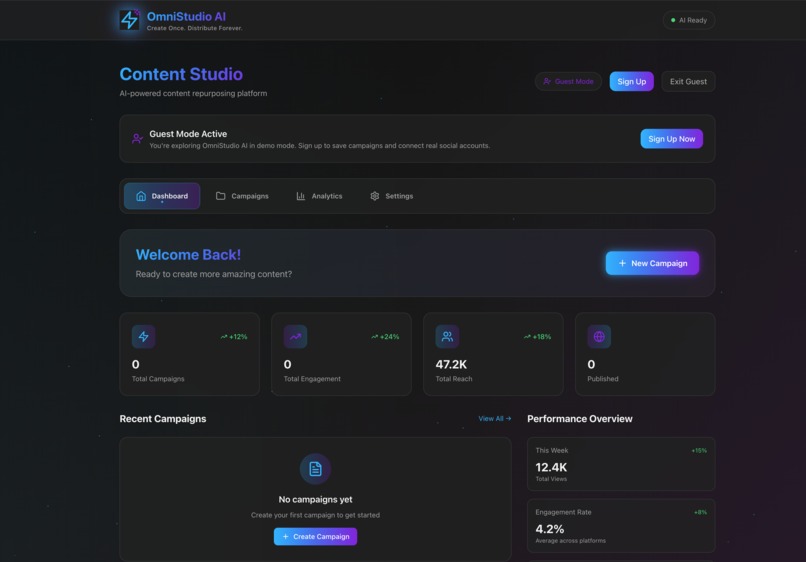The height and width of the screenshot is (562, 806).
Task: Click the Create Campaign button
Action: pyautogui.click(x=315, y=536)
